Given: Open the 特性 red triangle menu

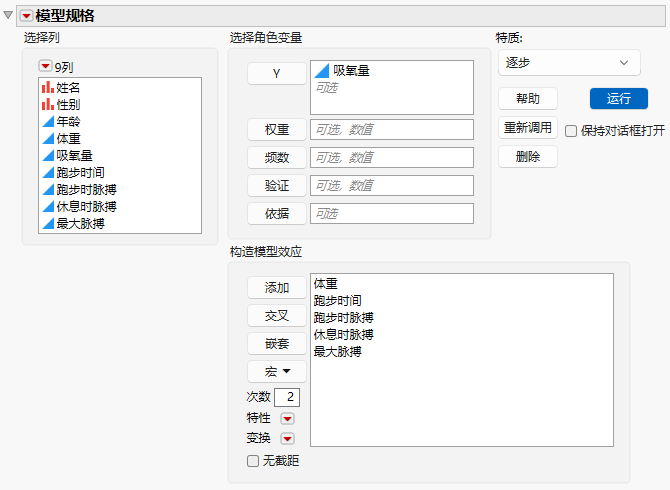Looking at the screenshot, I should pos(288,419).
